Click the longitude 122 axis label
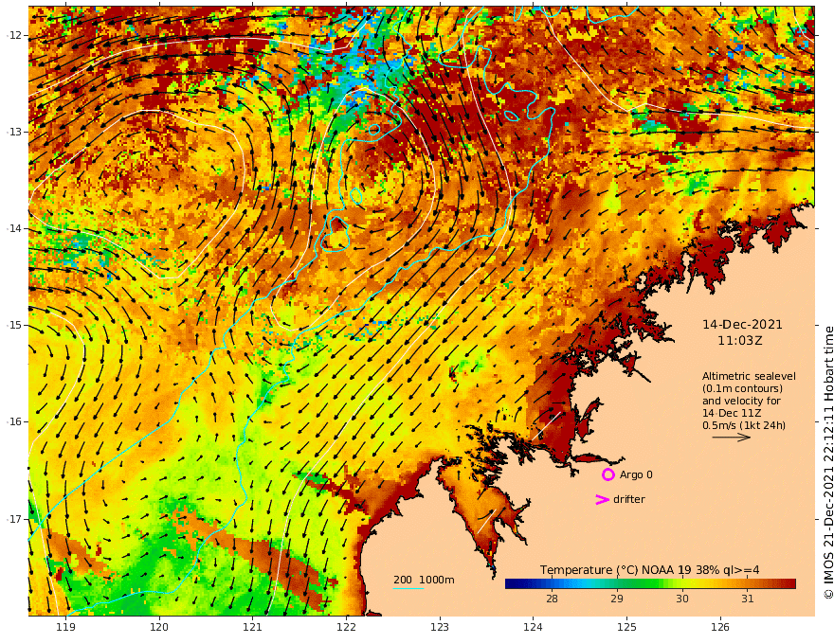The image size is (834, 644). pyautogui.click(x=346, y=628)
